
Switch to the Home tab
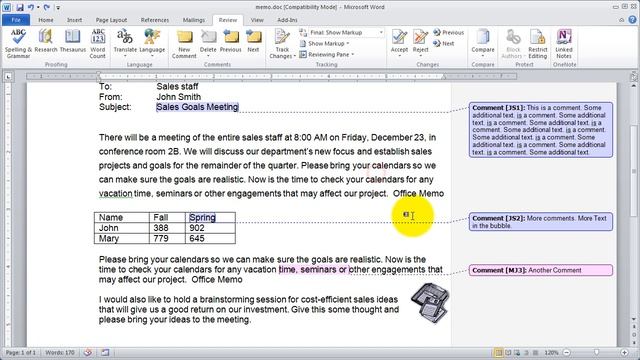tap(46, 20)
